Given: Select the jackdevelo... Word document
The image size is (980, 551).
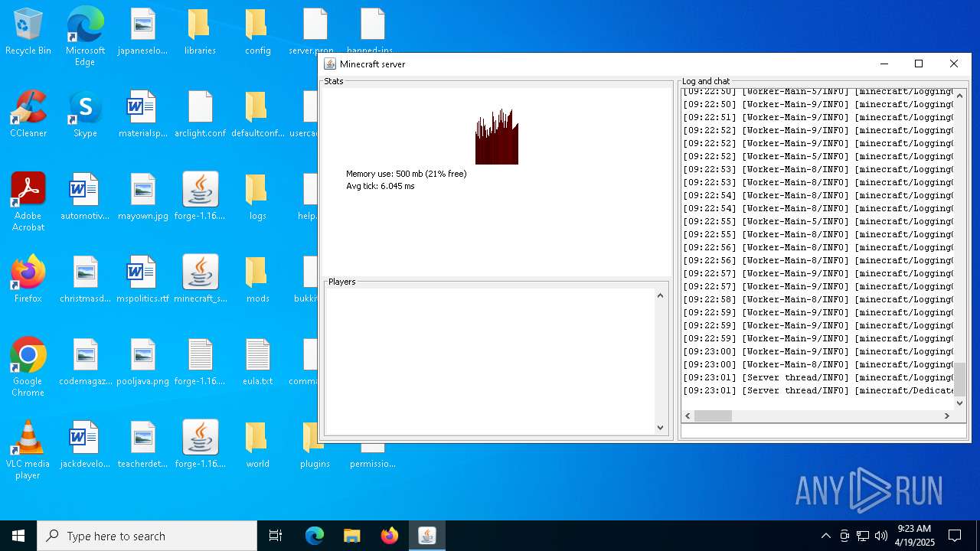Looking at the screenshot, I should coord(85,445).
